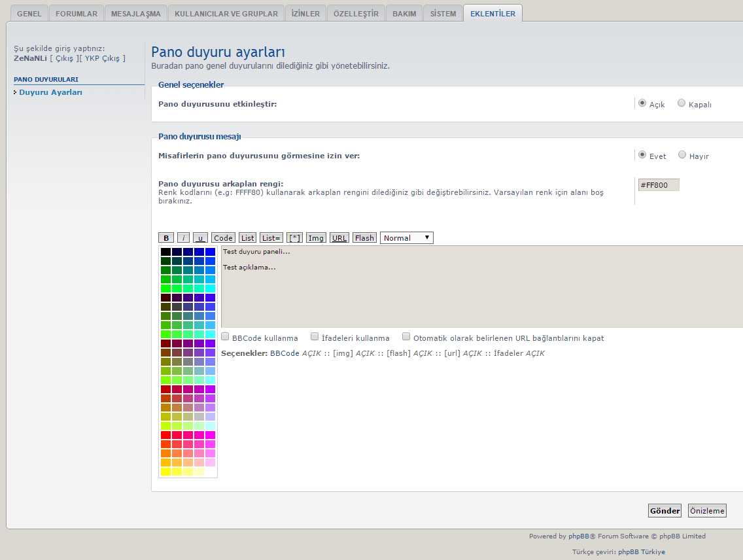This screenshot has height=560, width=743.
Task: Choose Evet for guest visibility
Action: click(642, 154)
